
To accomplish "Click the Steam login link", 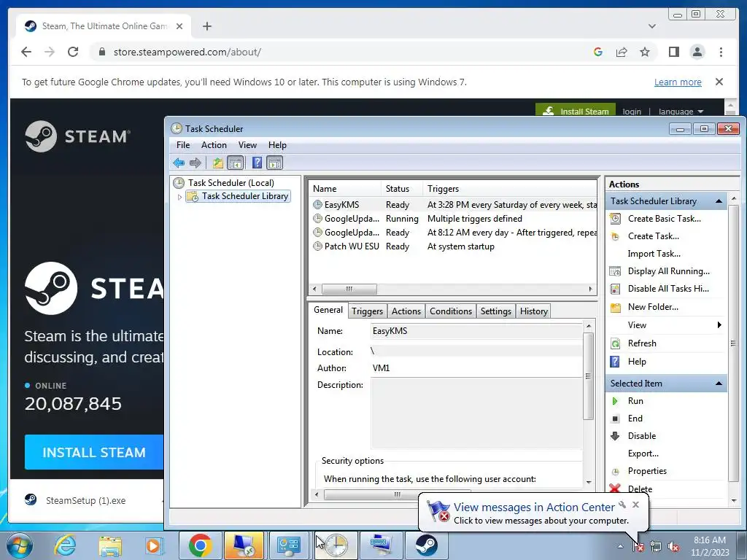I will (632, 112).
